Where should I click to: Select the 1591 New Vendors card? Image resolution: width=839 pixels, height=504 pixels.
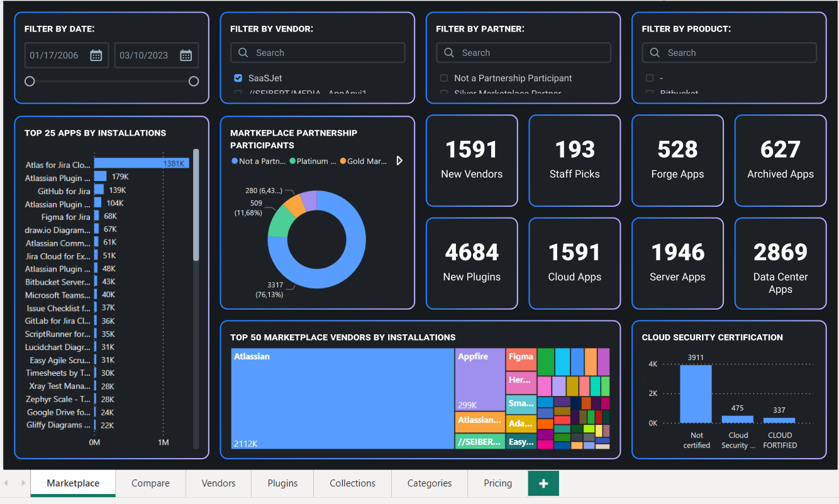[472, 160]
